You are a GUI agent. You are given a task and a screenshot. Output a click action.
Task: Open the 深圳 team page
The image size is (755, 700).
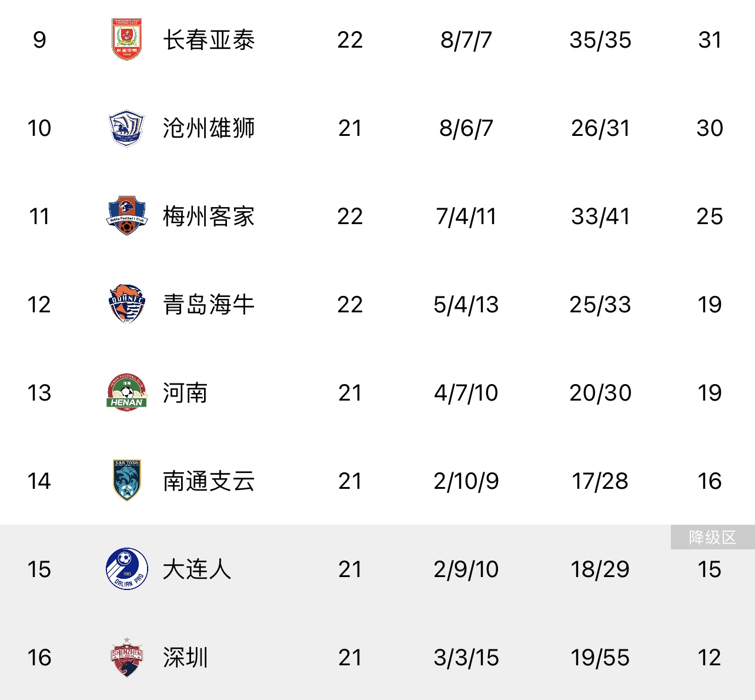(x=185, y=658)
